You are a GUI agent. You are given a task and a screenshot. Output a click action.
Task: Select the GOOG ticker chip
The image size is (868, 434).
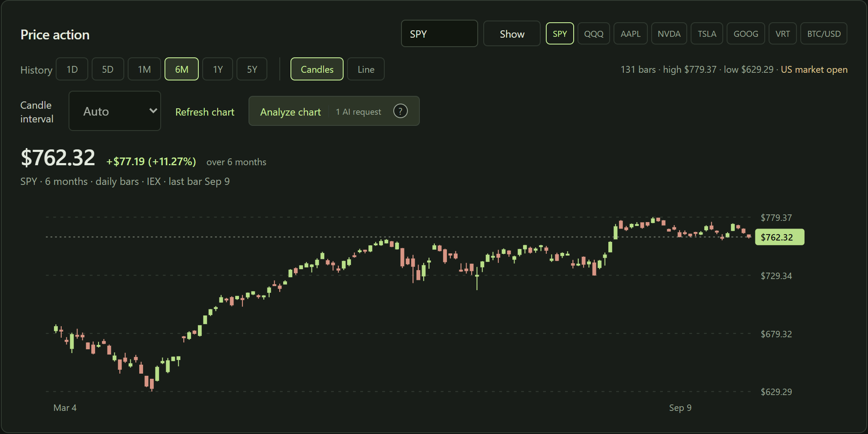745,33
